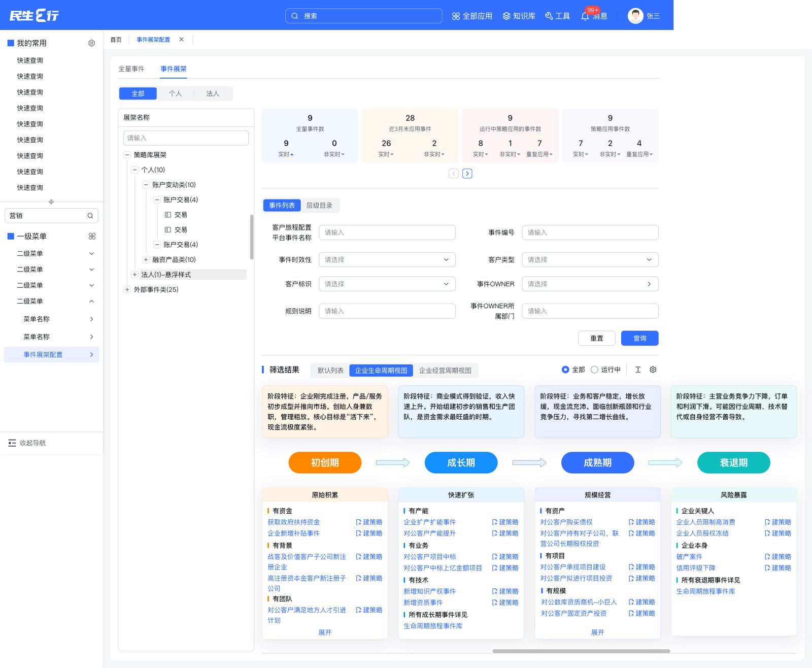Open the 事件OWNER selector
The height and width of the screenshot is (668, 812).
[590, 284]
